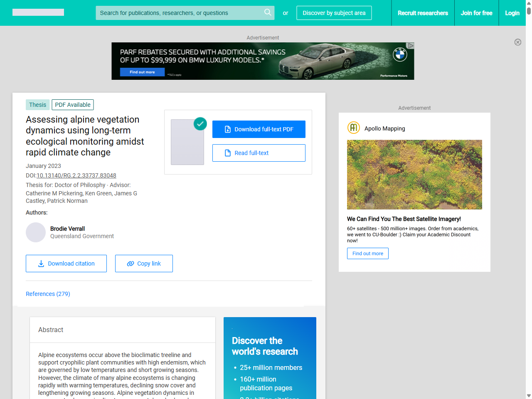
Task: Click the search magnifier icon
Action: 268,13
